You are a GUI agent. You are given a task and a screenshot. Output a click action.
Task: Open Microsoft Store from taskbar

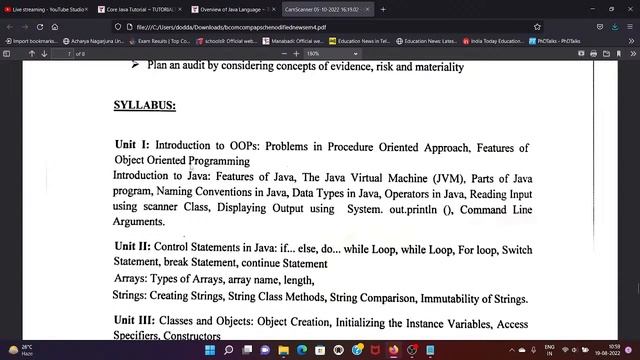[320, 350]
